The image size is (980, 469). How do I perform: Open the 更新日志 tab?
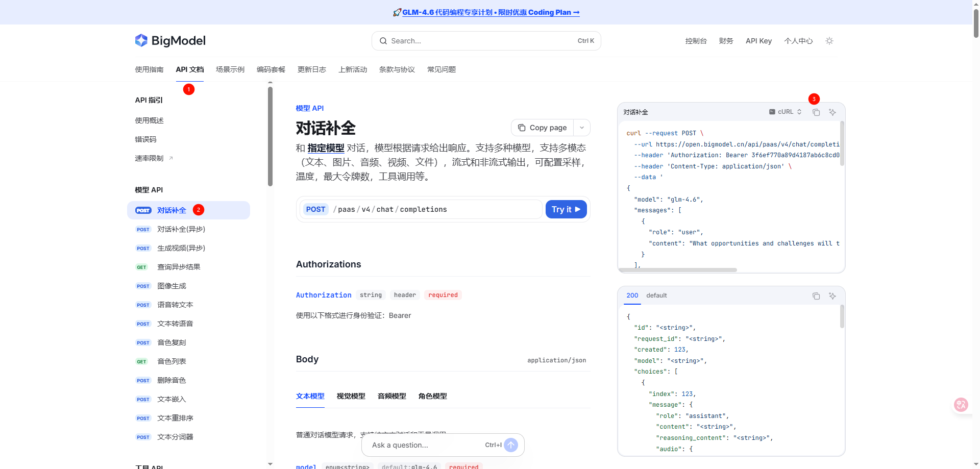tap(312, 69)
